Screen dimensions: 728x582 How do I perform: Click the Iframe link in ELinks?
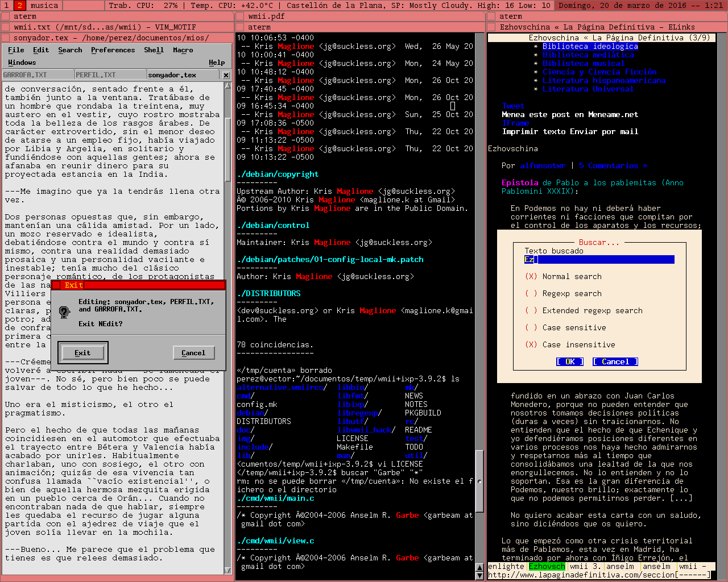coord(515,123)
